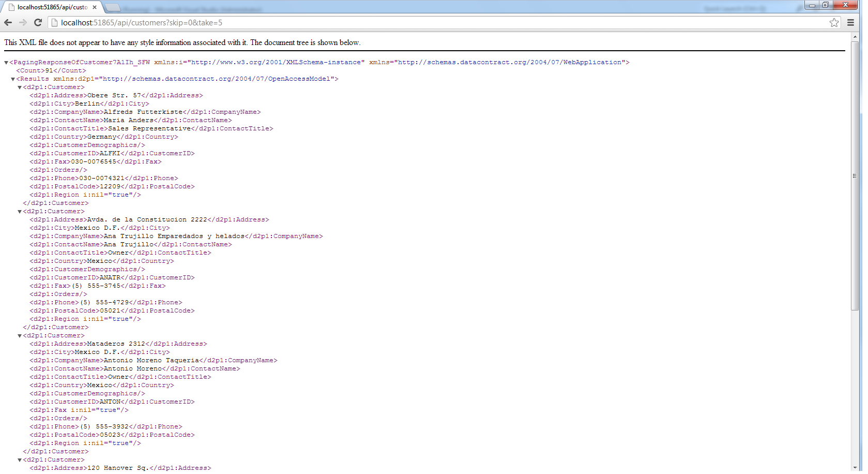The image size is (868, 474).
Task: Click the ContactTitle 'Sales Representative' line
Action: coord(151,129)
